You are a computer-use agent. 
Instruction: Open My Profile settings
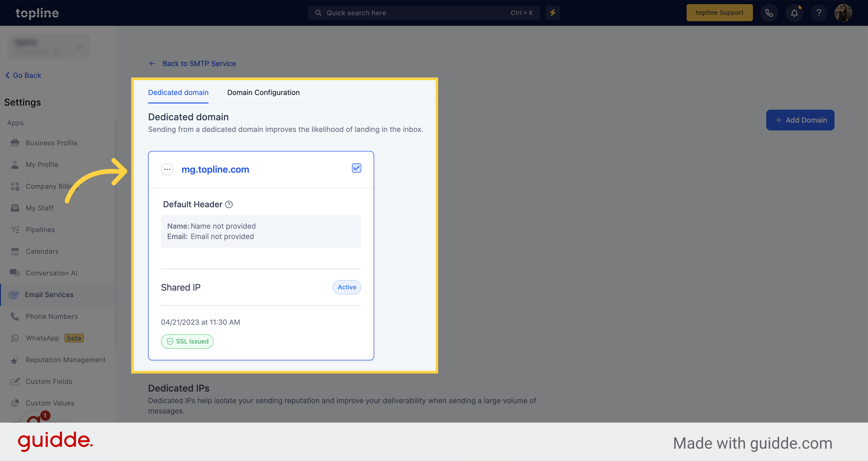(x=42, y=165)
